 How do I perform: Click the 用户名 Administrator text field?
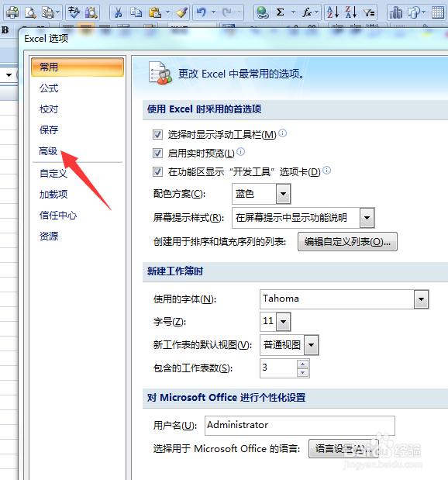(x=300, y=425)
